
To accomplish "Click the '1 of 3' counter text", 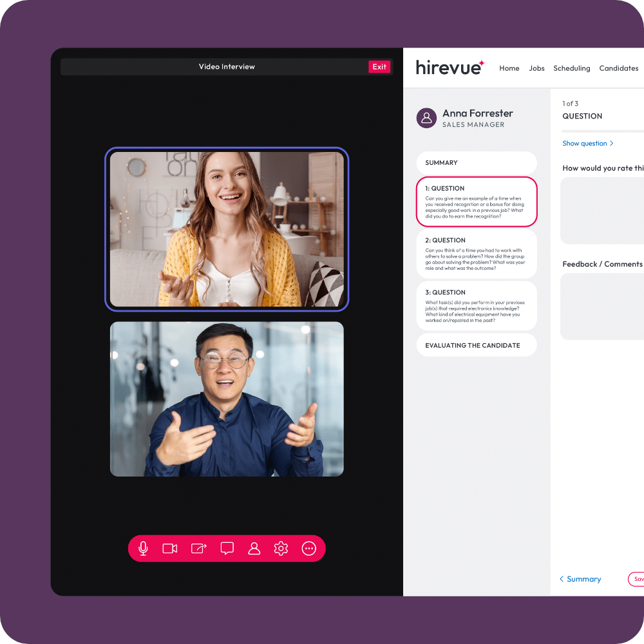I will pyautogui.click(x=570, y=104).
